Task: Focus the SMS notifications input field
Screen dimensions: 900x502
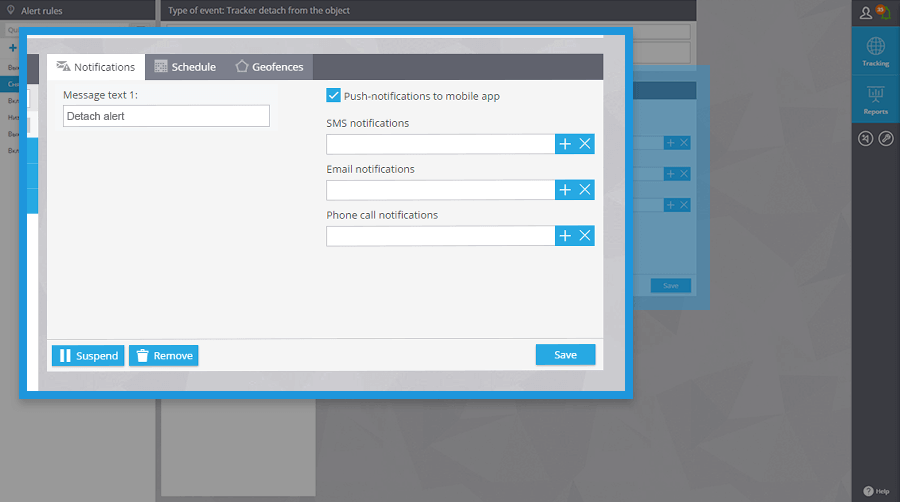Action: click(x=441, y=144)
